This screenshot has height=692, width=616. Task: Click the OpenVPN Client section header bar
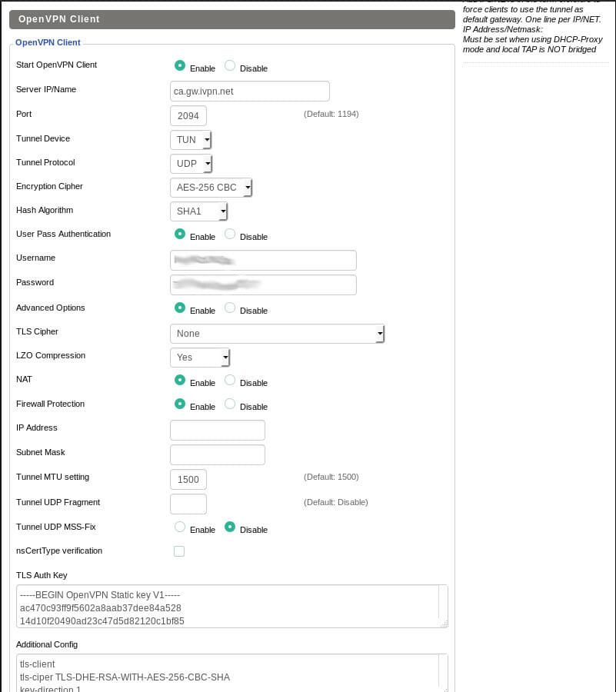pyautogui.click(x=232, y=19)
